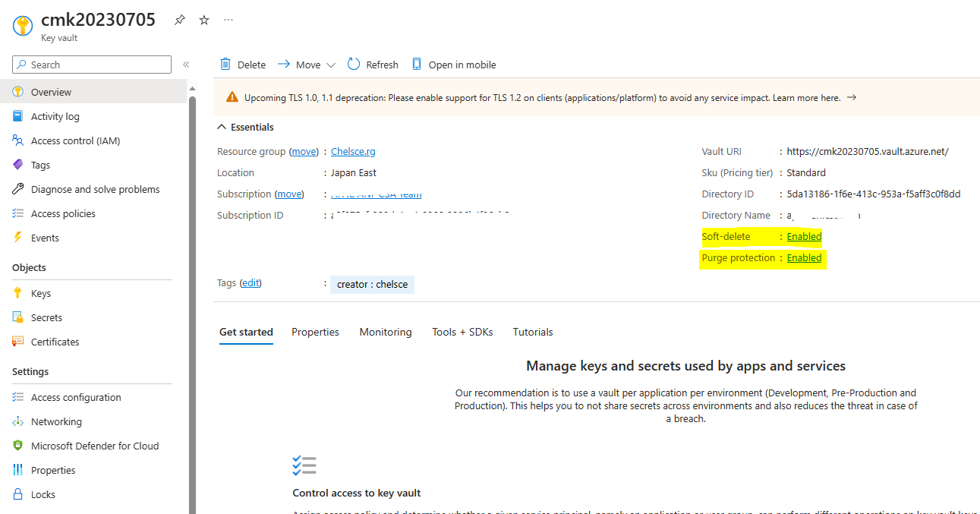
Task: Click the Vault URI value text
Action: 868,151
